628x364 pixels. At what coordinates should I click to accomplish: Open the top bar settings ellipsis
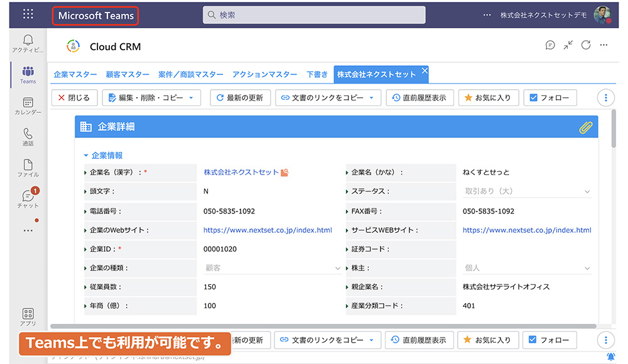coord(487,15)
